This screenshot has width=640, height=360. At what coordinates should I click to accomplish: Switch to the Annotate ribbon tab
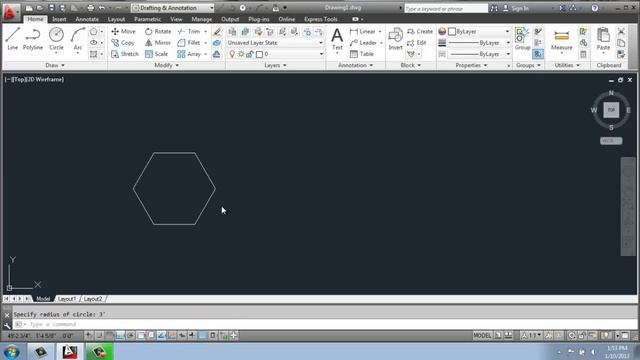coord(87,19)
